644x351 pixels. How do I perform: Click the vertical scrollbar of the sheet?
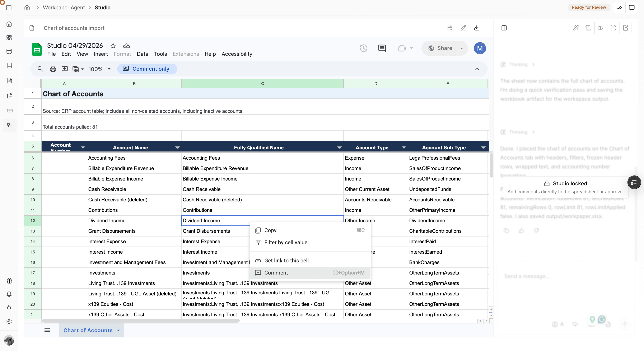491,165
